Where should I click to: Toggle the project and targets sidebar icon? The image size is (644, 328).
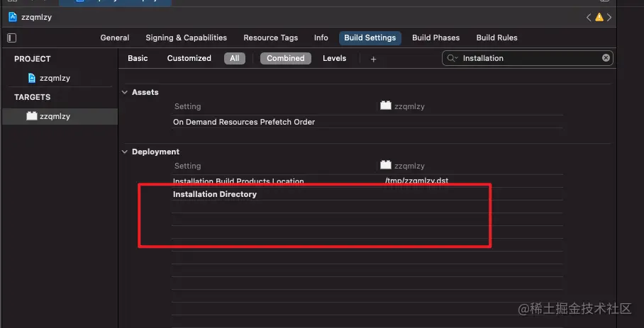pyautogui.click(x=11, y=38)
